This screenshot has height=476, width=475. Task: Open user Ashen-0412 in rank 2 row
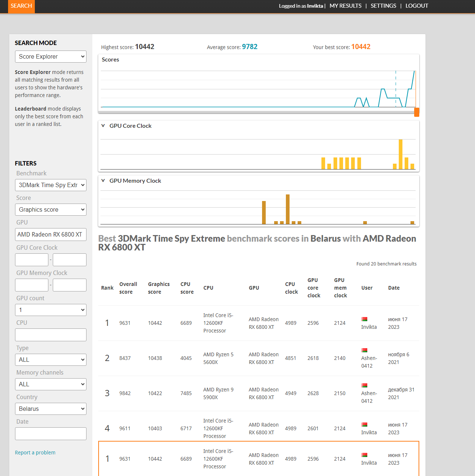pyautogui.click(x=369, y=362)
